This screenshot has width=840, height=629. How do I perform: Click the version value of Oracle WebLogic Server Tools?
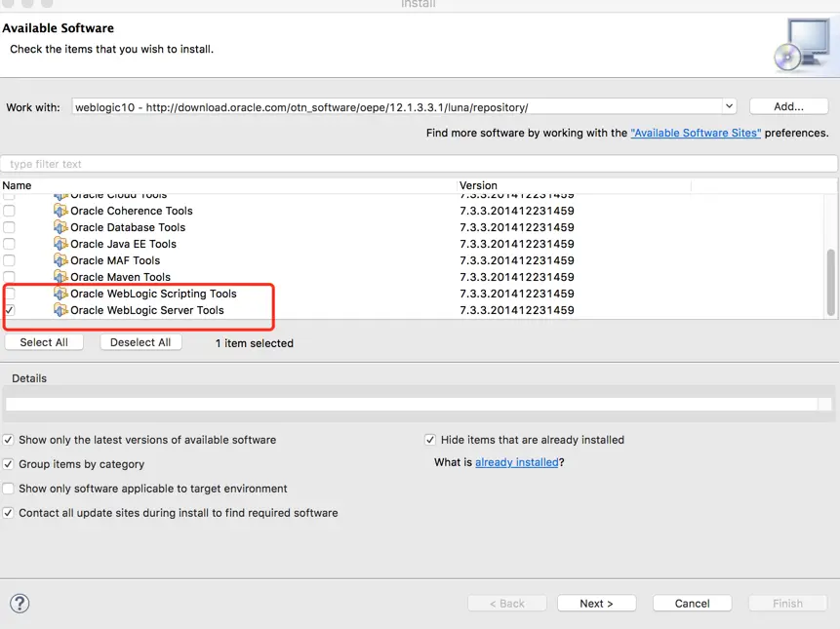point(517,310)
